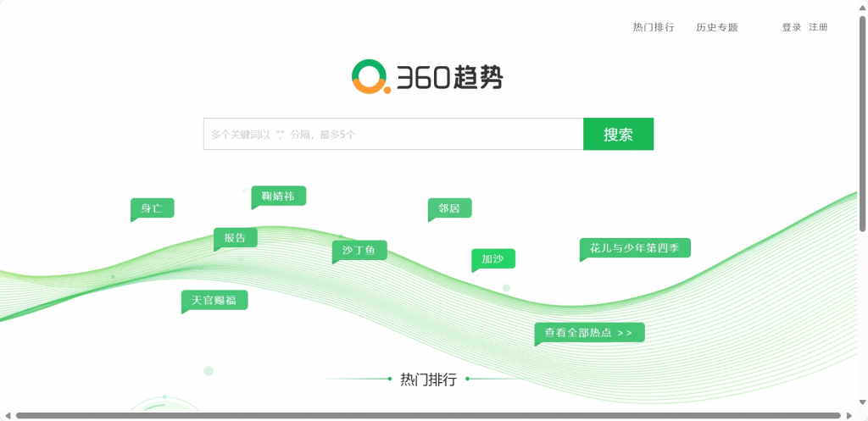Click the 360趋势 logo

click(x=427, y=77)
